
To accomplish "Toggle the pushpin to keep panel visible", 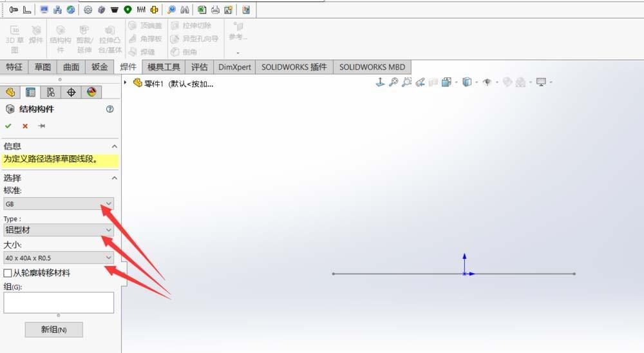I will click(41, 126).
